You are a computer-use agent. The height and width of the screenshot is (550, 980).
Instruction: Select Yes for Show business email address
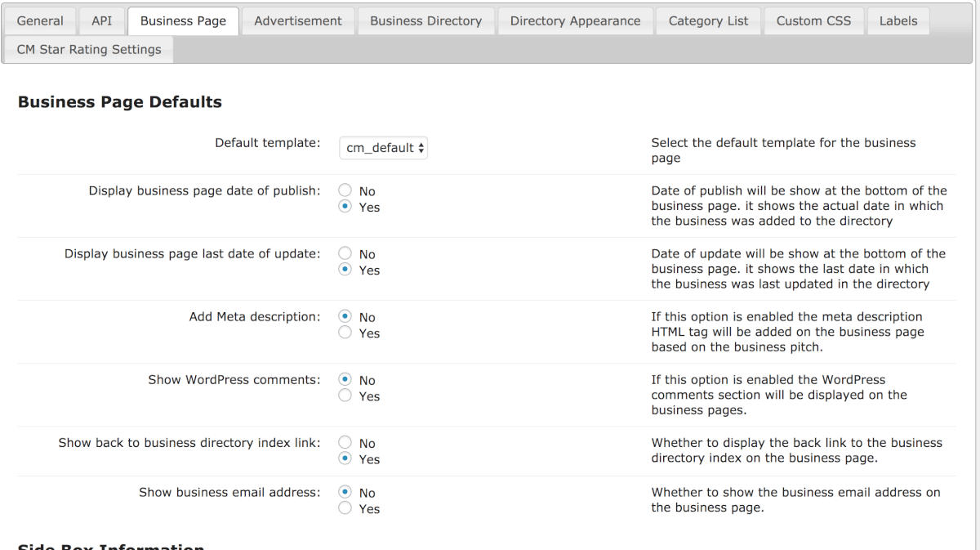tap(345, 508)
